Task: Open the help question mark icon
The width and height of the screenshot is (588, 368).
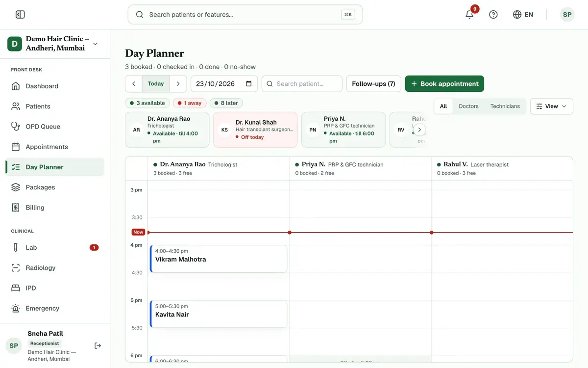Action: tap(493, 15)
